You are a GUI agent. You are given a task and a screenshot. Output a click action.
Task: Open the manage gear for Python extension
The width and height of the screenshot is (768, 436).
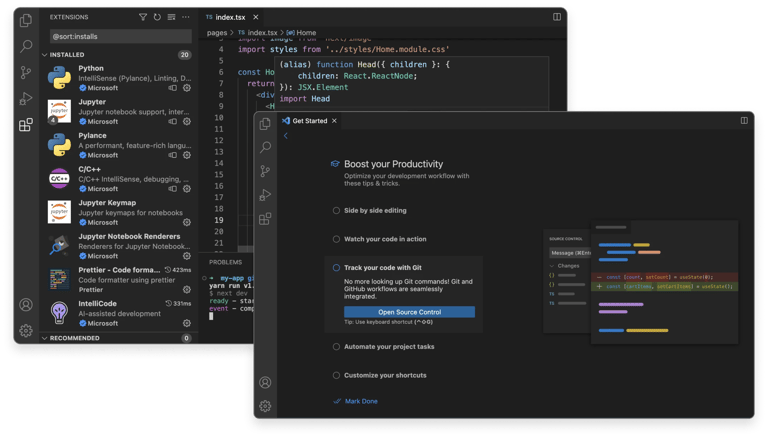click(x=187, y=88)
